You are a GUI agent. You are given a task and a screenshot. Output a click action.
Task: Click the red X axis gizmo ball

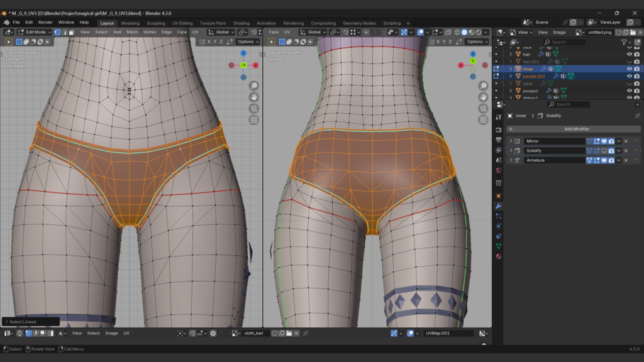[x=255, y=65]
